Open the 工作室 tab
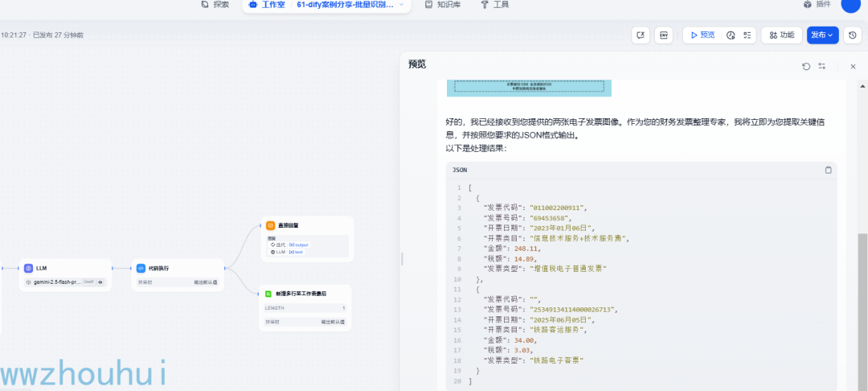The height and width of the screenshot is (391, 868). (x=268, y=5)
